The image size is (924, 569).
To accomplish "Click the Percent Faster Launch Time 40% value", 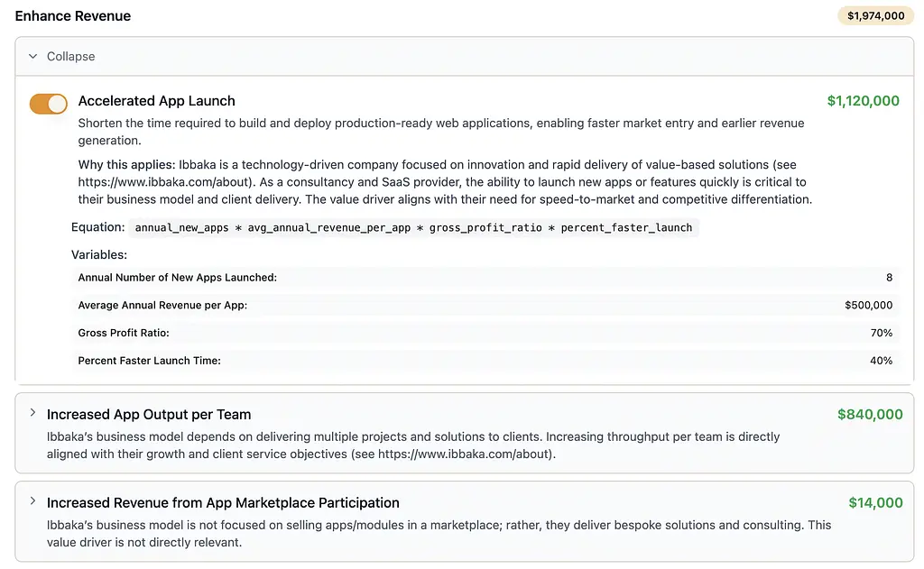I will pyautogui.click(x=881, y=361).
